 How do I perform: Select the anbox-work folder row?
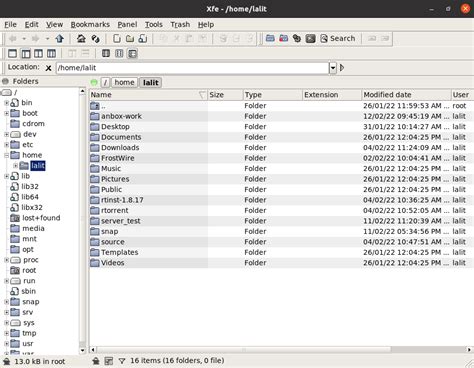coord(282,116)
